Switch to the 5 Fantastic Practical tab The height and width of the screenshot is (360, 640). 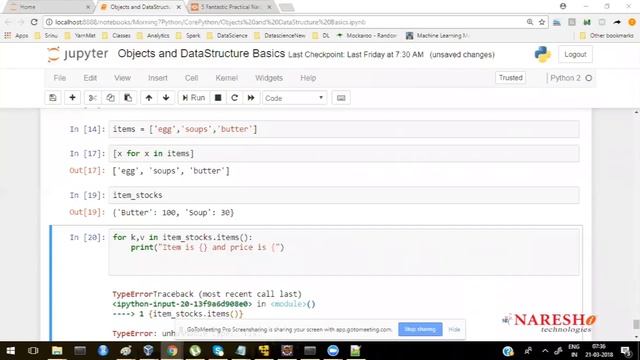coord(232,7)
